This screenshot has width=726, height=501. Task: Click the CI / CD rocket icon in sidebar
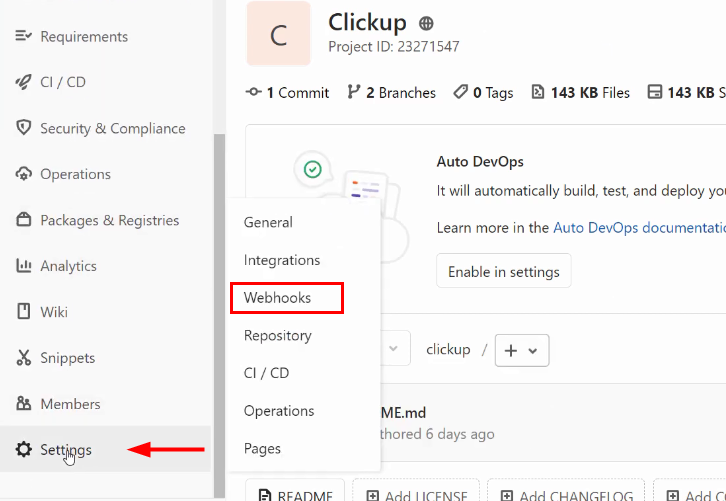(23, 82)
